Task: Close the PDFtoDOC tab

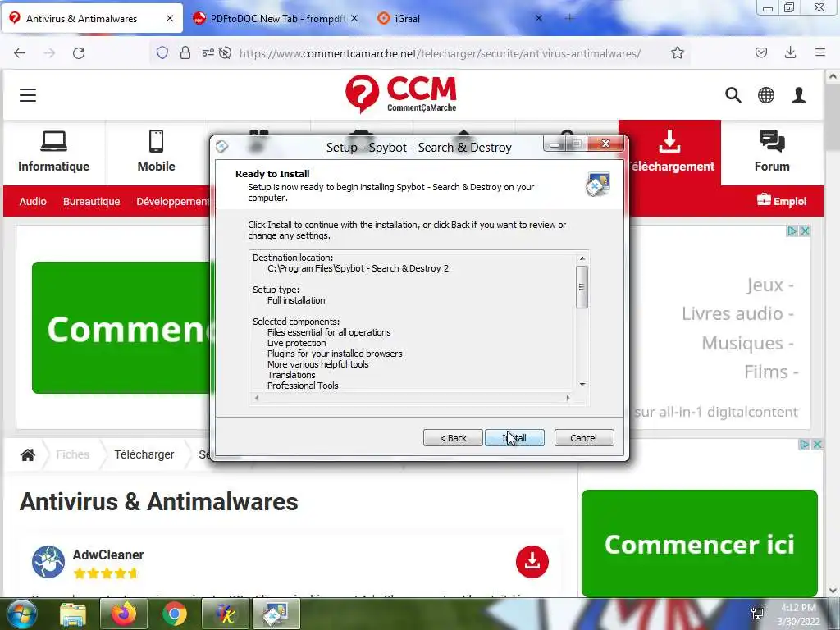Action: point(354,18)
